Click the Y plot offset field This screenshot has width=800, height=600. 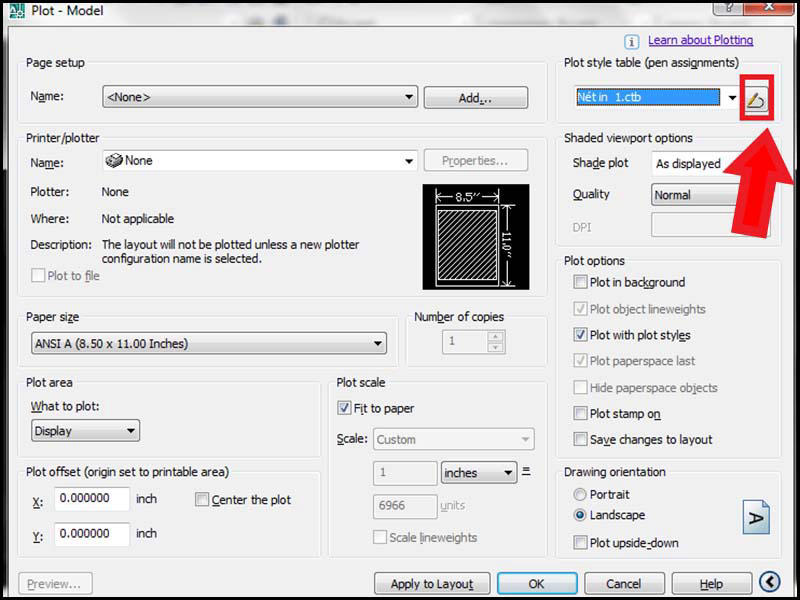[x=92, y=534]
